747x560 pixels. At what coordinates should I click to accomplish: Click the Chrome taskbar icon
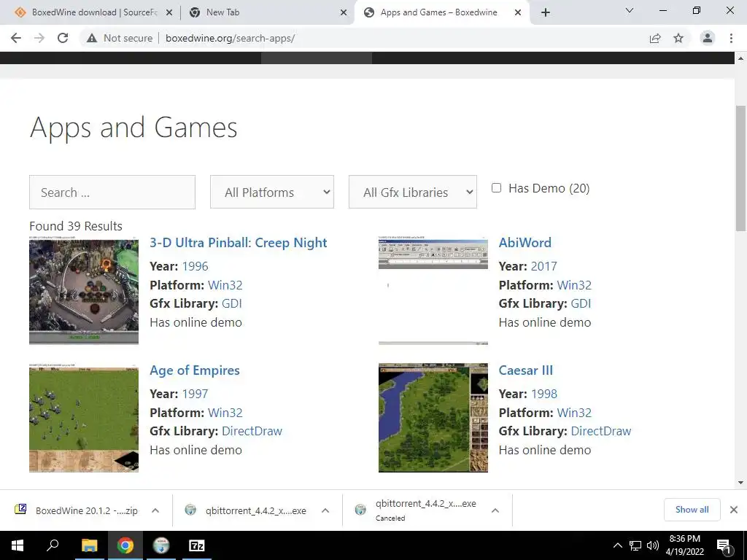(x=125, y=545)
